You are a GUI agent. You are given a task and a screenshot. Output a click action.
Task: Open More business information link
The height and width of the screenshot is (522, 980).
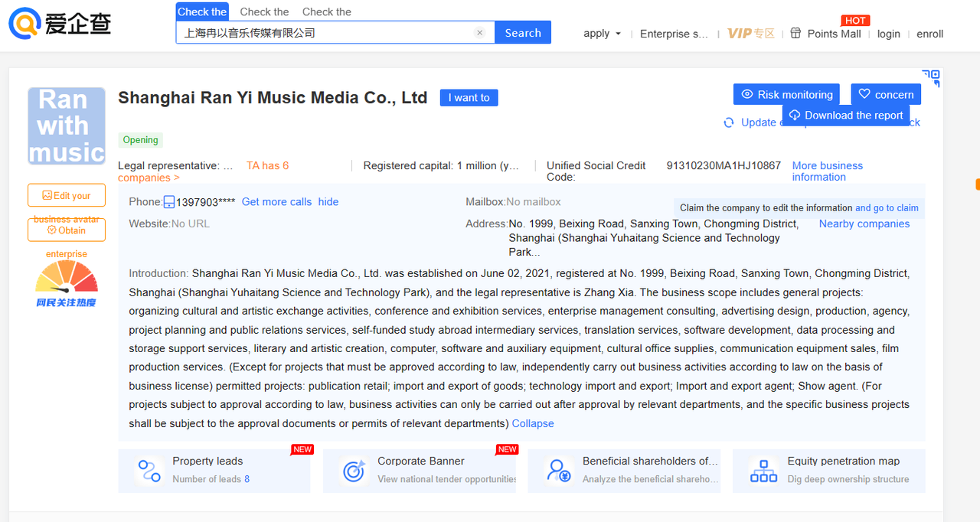tap(828, 171)
